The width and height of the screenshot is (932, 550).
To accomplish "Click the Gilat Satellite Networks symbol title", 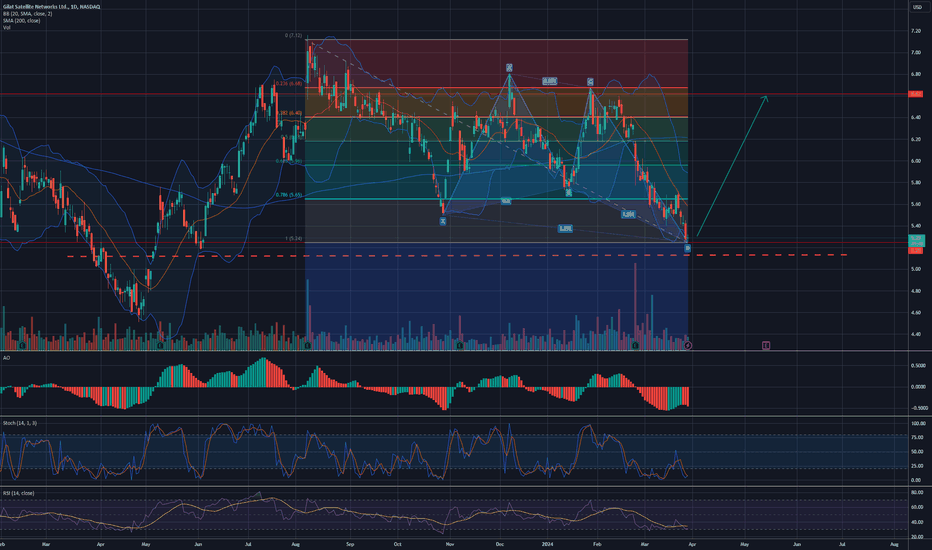I will [x=51, y=7].
